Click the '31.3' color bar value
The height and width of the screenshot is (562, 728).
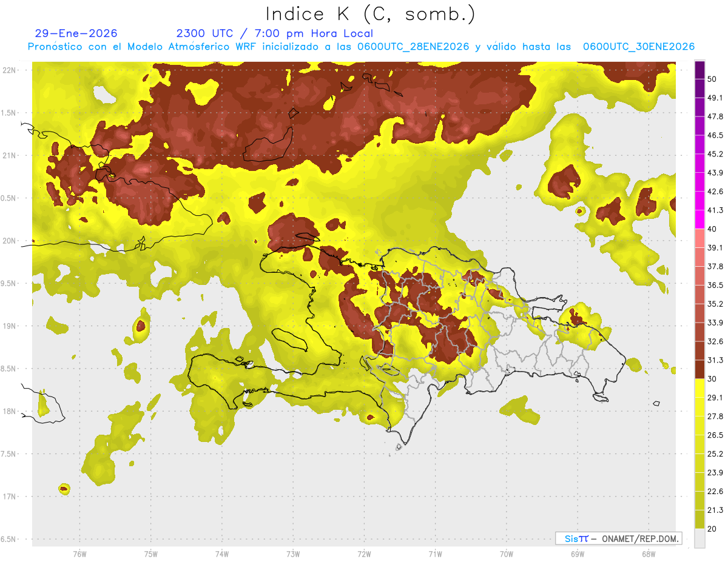click(x=715, y=360)
